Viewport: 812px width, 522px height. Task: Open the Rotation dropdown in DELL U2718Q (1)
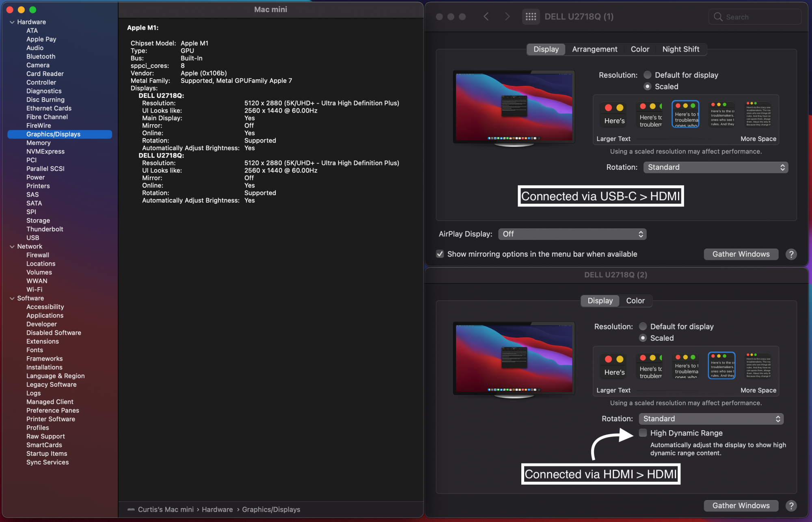pos(715,167)
